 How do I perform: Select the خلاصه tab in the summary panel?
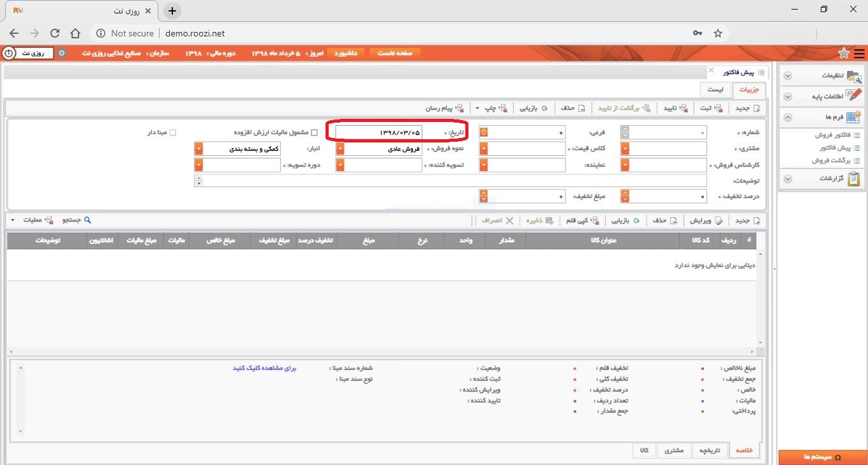[x=744, y=450]
